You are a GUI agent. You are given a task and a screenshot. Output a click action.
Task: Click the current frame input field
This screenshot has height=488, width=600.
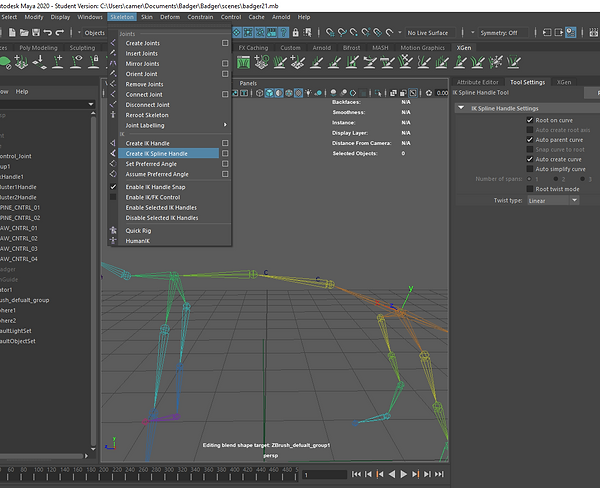(x=324, y=475)
